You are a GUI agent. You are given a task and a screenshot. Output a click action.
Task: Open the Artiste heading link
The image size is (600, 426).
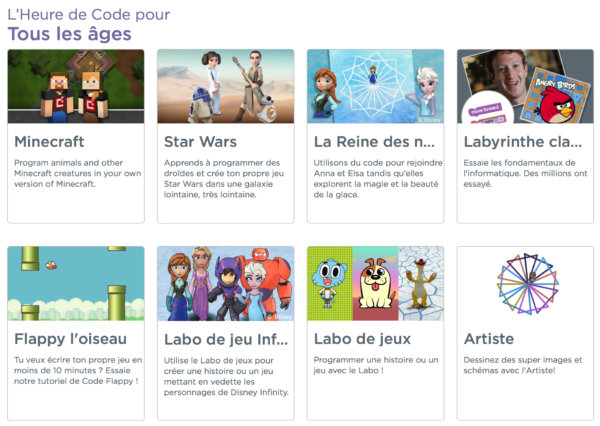click(489, 339)
